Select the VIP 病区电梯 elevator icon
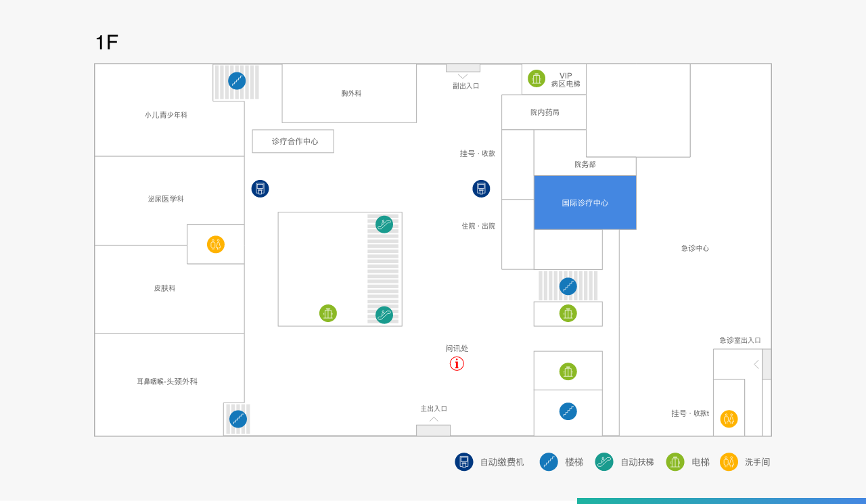Viewport: 866px width, 504px height. click(537, 78)
